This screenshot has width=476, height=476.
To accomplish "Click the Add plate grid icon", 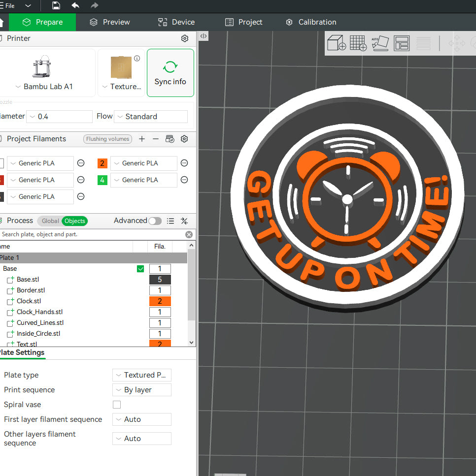I will [358, 43].
